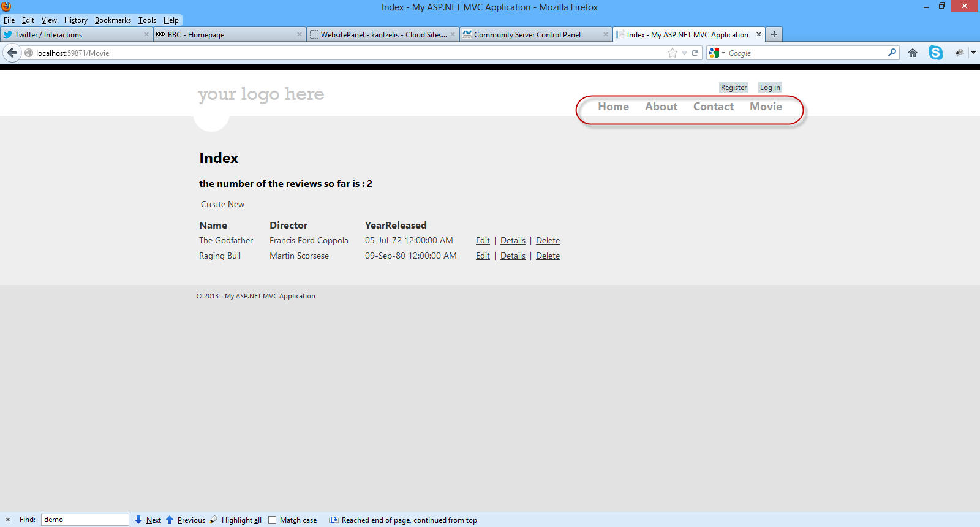Screen dimensions: 980x527
Task: Go to the Movie navigation link
Action: click(766, 107)
